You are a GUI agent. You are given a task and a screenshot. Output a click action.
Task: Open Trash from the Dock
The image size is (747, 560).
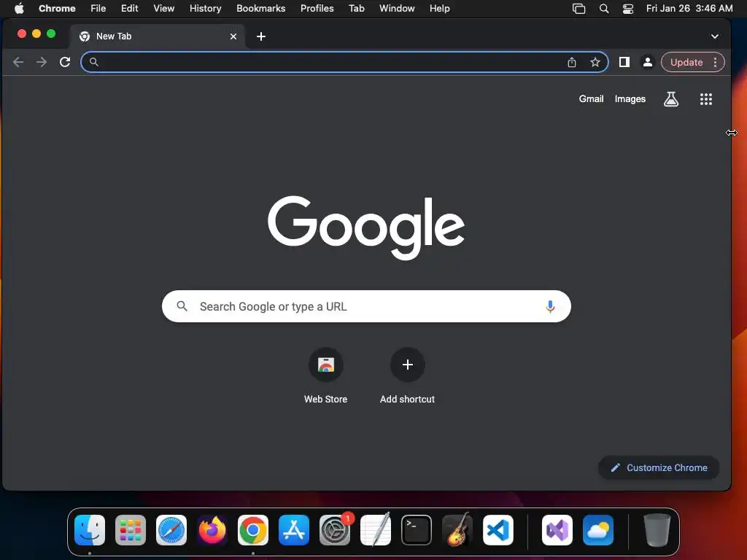click(x=657, y=530)
